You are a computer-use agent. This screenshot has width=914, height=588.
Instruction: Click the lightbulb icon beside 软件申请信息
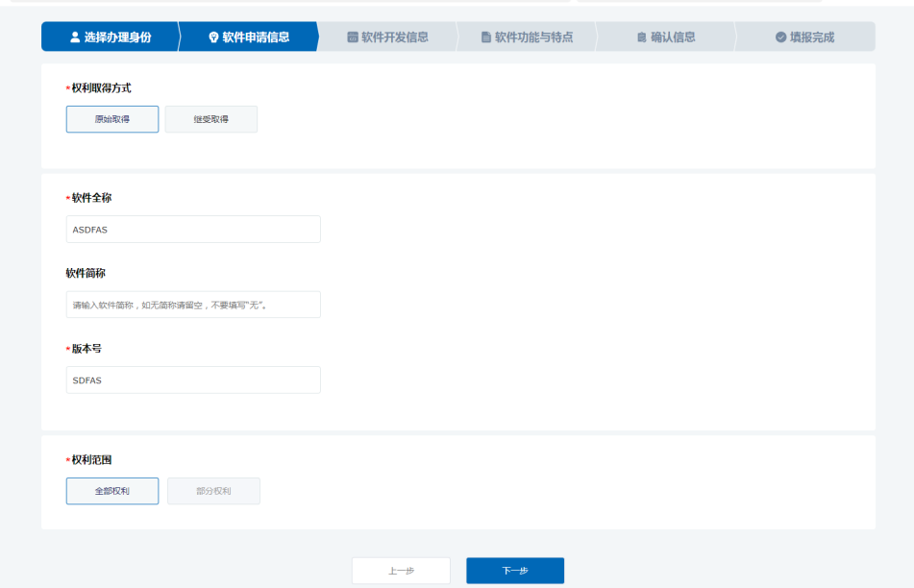[213, 37]
